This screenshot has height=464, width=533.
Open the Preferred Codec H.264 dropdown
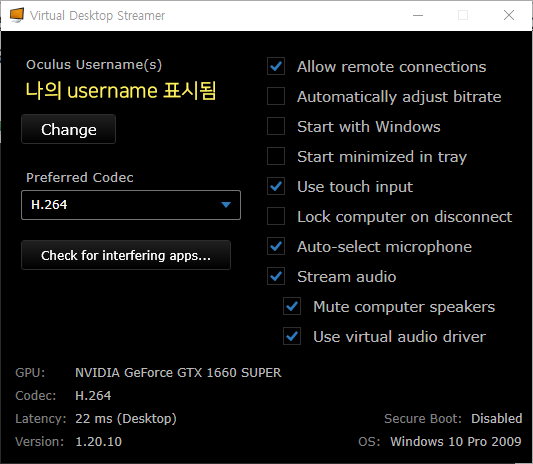pyautogui.click(x=131, y=205)
